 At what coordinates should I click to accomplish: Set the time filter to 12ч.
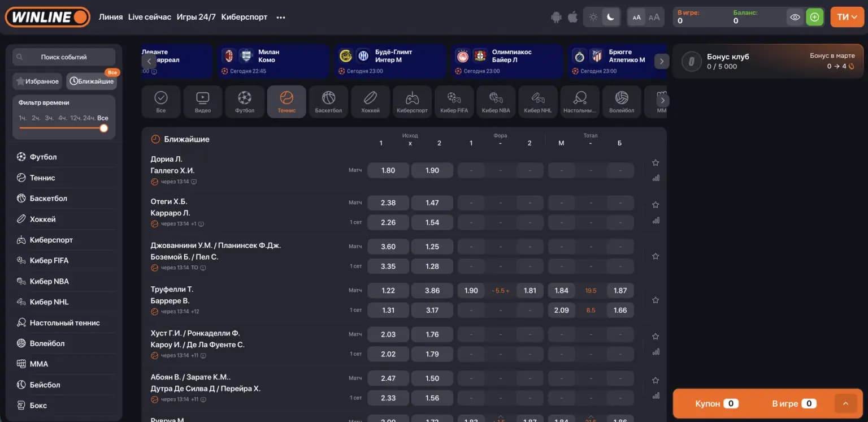tap(75, 118)
